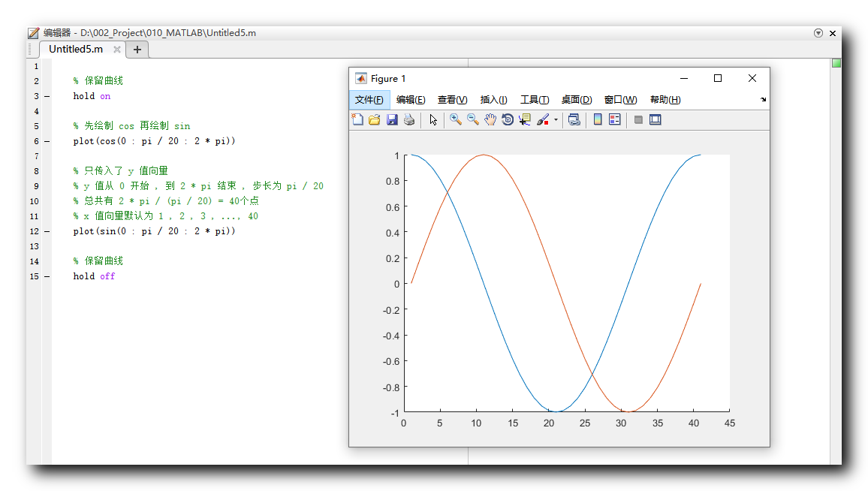Set breakpoint dash on line 6
Screen dimensions: 868x491
47,142
